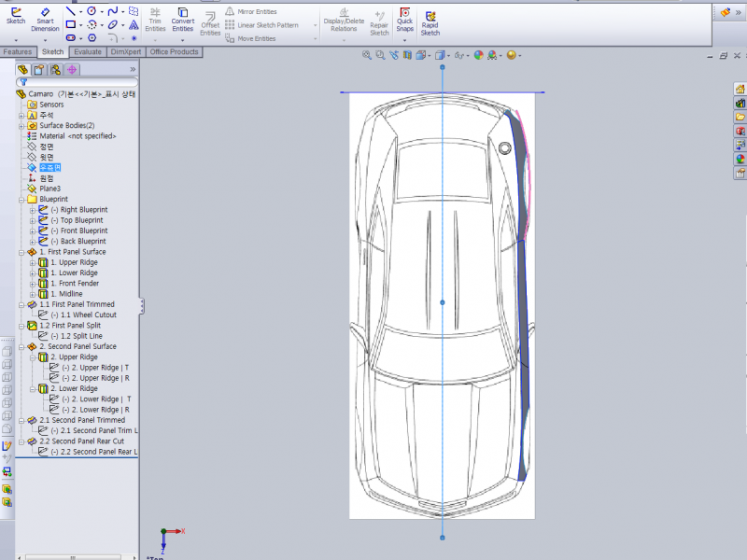This screenshot has height=560, width=747.
Task: Collapse the Blueprint folder in the tree
Action: click(21, 199)
